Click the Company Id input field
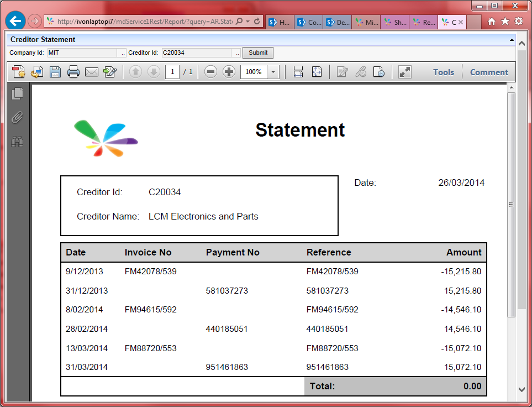The image size is (532, 407). [x=82, y=53]
